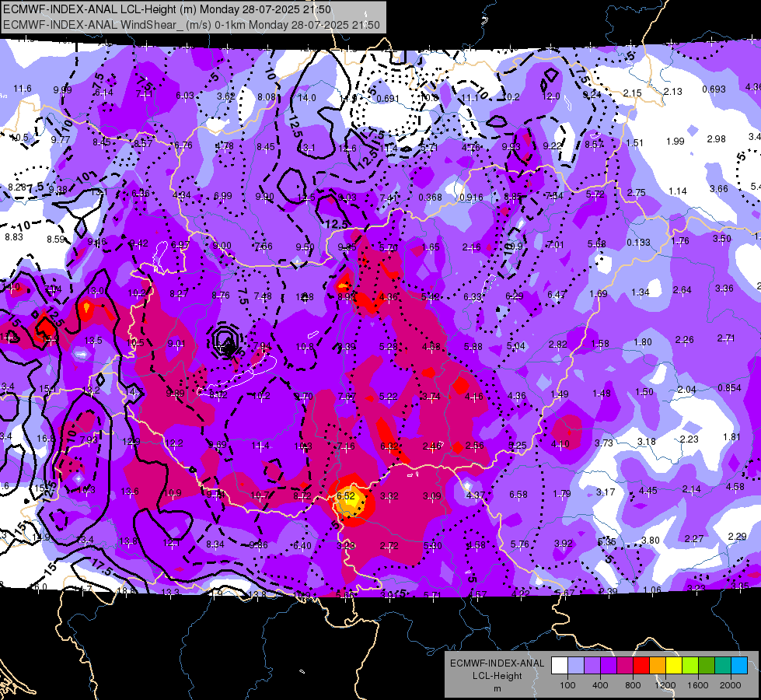
Task: Click the magenta swatch in the color legend
Action: [x=625, y=666]
